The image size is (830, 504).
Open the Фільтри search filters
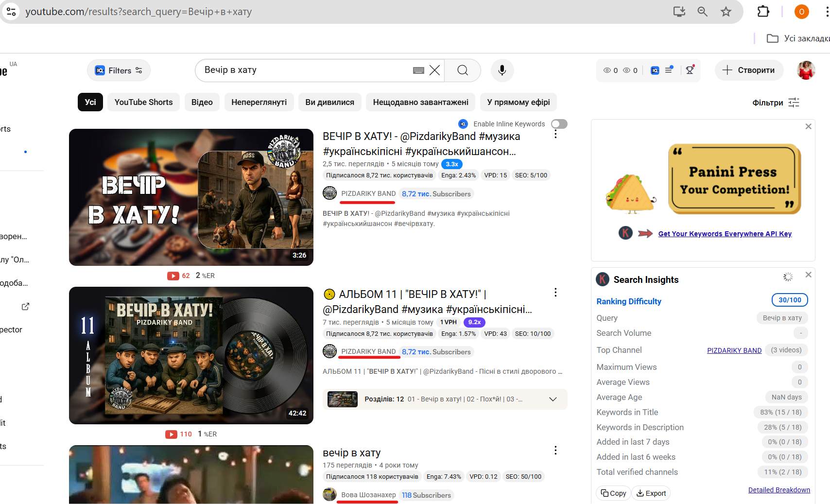pyautogui.click(x=776, y=103)
